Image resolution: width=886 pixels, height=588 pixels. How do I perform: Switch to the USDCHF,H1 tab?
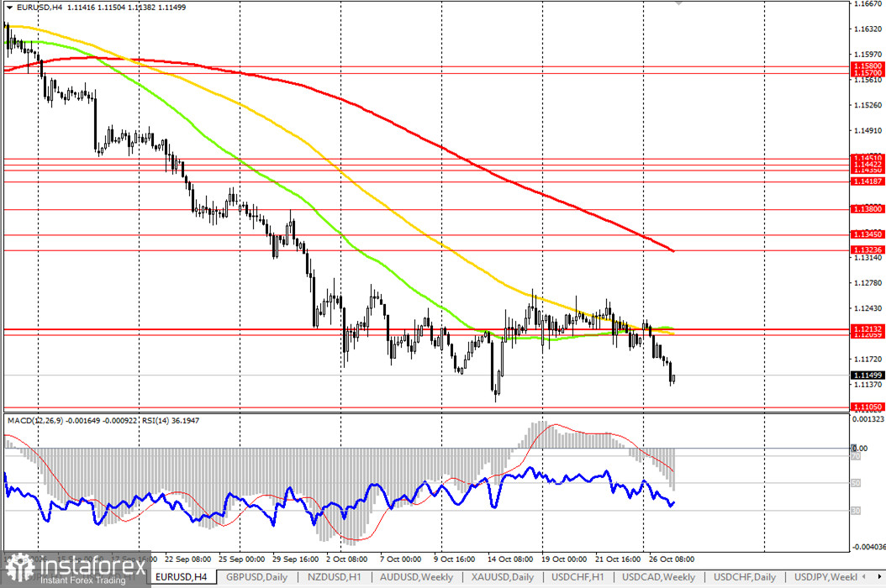(x=577, y=577)
